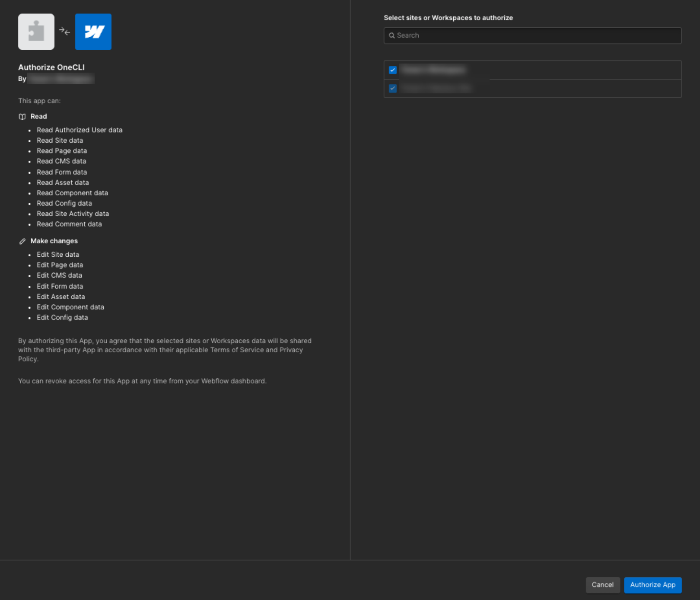Click 'Edit CMS data' permission
Viewport: 700px width, 600px height.
pyautogui.click(x=59, y=275)
